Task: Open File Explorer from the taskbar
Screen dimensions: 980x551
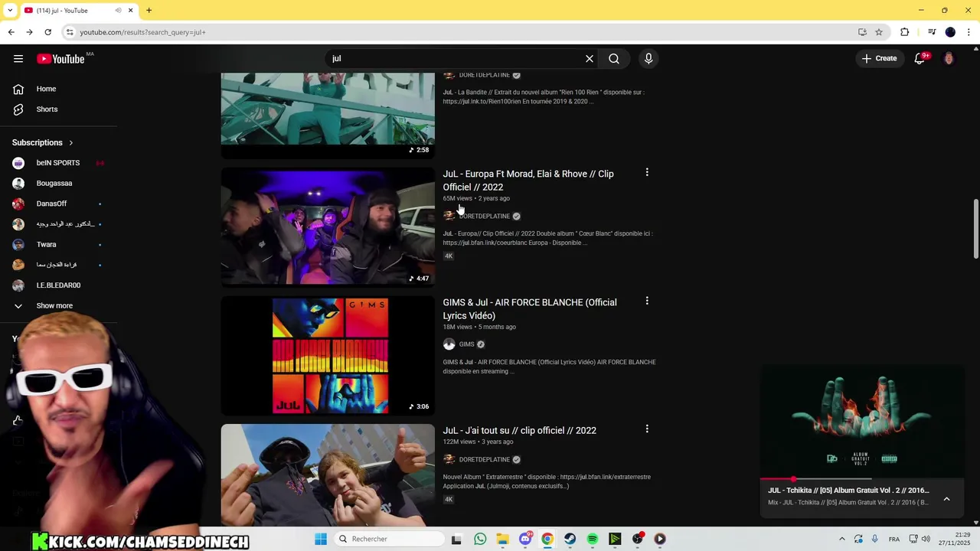Action: [x=502, y=539]
